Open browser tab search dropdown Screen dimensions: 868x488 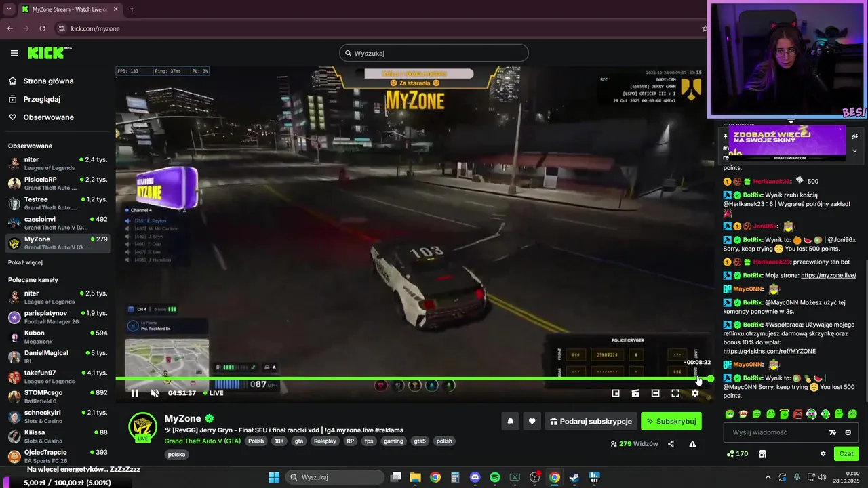(x=8, y=9)
